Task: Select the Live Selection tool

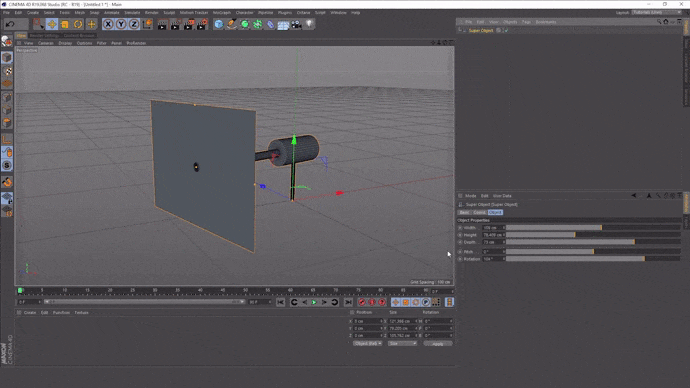Action: (x=38, y=24)
